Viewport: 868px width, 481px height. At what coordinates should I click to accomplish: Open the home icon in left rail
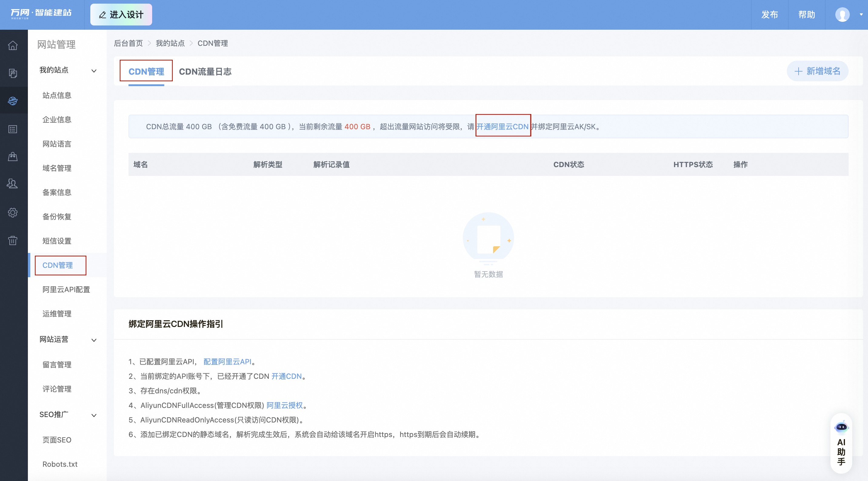13,45
